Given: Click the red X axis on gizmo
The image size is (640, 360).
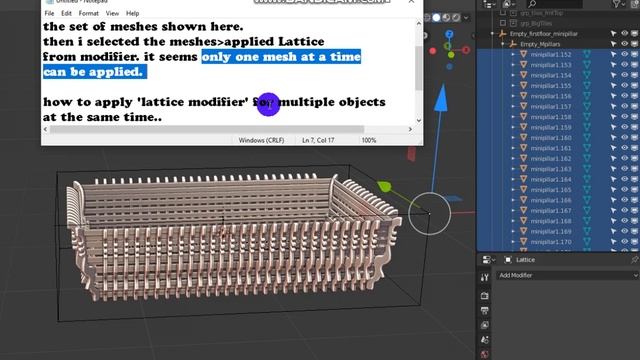Looking at the screenshot, I should click(466, 50).
